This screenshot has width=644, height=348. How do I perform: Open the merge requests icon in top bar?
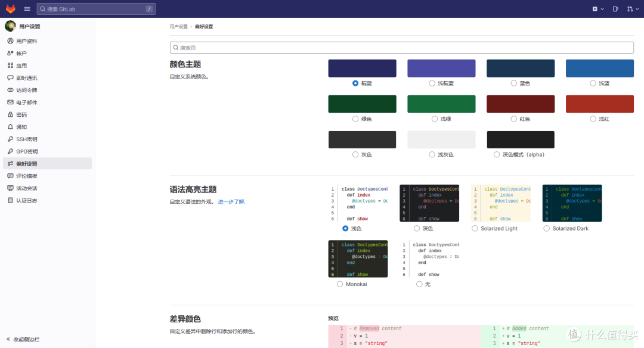pos(630,8)
